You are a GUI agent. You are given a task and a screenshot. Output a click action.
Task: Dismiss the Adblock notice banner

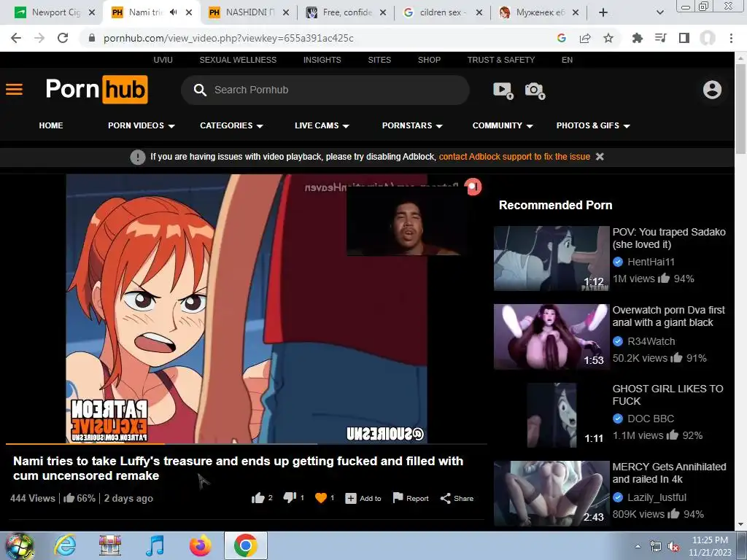(600, 157)
